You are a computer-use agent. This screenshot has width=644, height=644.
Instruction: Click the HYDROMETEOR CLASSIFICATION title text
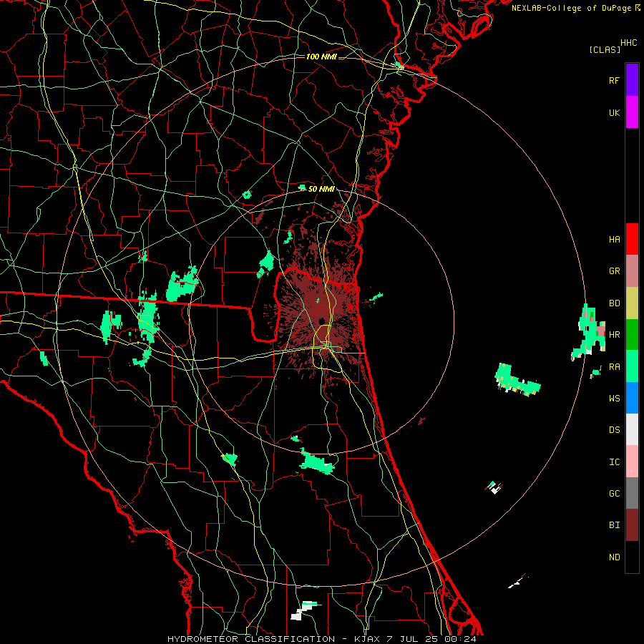tap(251, 639)
